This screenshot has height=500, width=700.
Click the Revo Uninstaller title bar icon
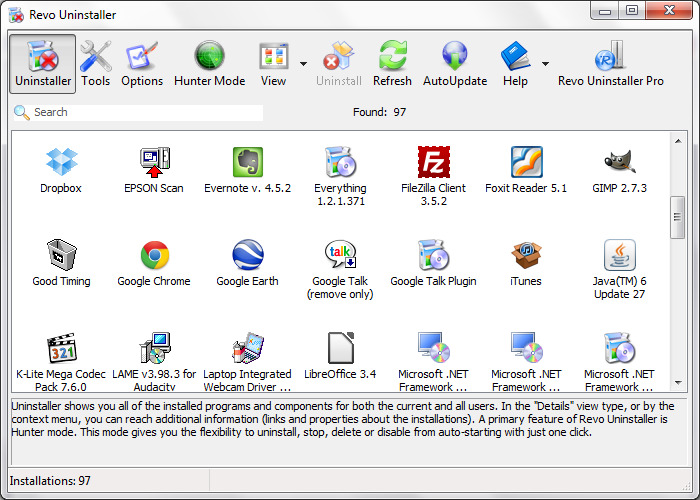pos(16,14)
